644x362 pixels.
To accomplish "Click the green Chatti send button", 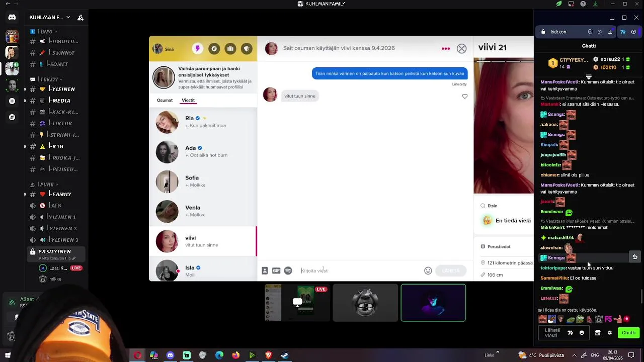I will point(628,333).
